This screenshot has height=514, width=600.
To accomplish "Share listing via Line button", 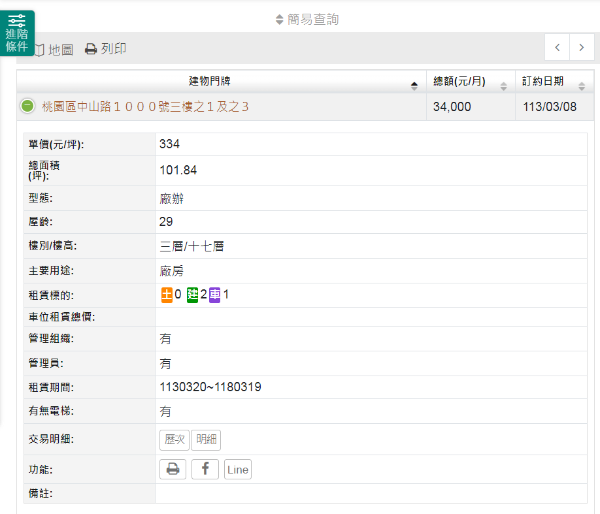I will click(x=237, y=469).
